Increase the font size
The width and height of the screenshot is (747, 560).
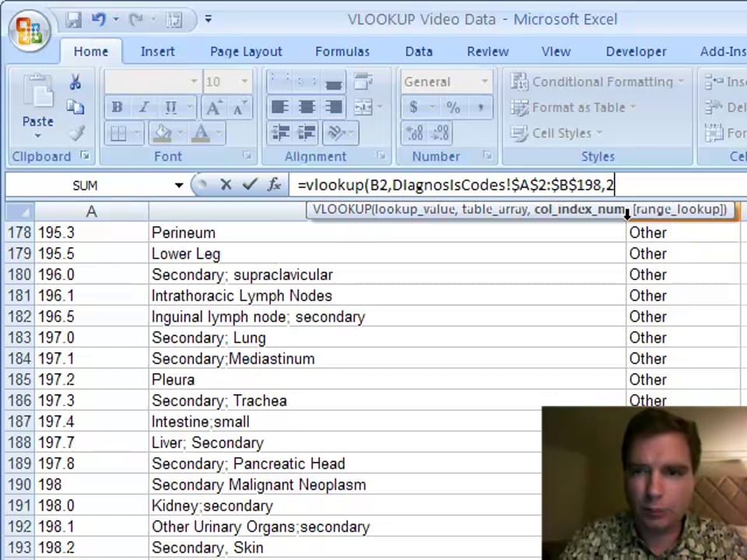click(213, 108)
